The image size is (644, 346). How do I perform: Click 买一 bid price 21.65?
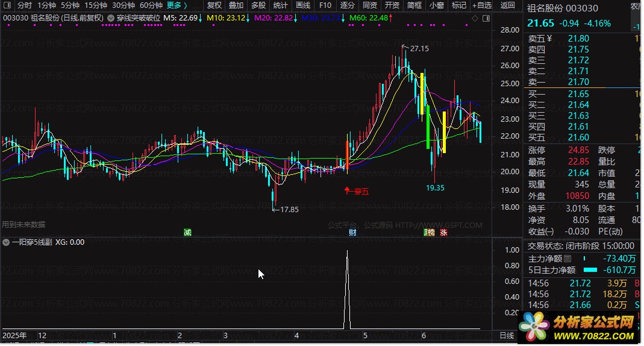tap(578, 94)
